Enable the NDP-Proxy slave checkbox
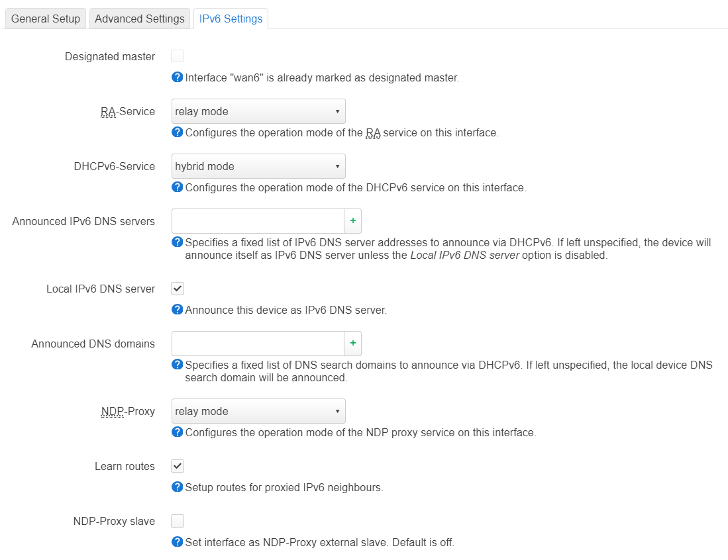 pos(178,521)
